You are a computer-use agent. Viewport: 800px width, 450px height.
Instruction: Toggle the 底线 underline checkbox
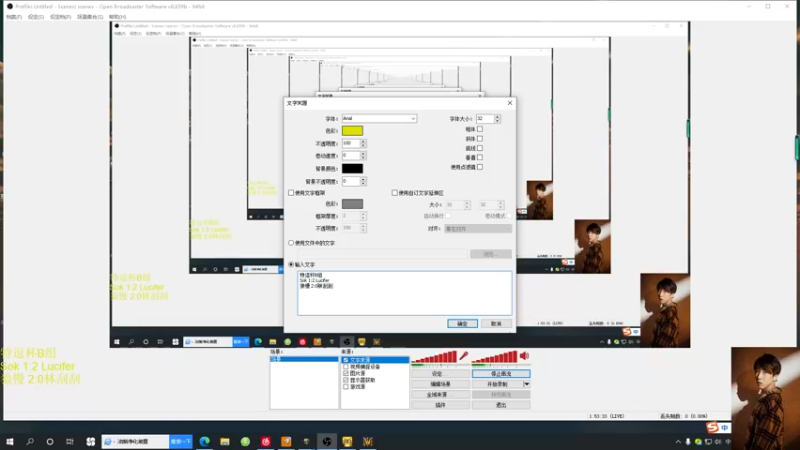pyautogui.click(x=480, y=148)
